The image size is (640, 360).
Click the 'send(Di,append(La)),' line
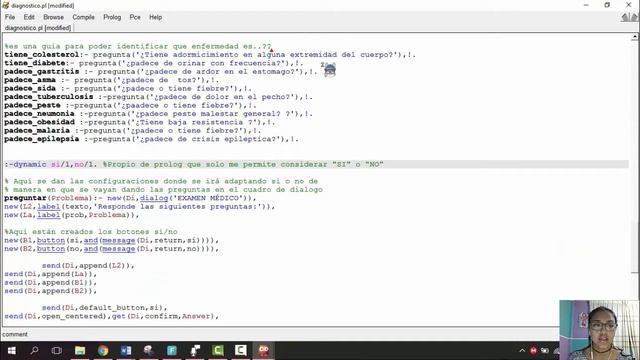pyautogui.click(x=51, y=274)
